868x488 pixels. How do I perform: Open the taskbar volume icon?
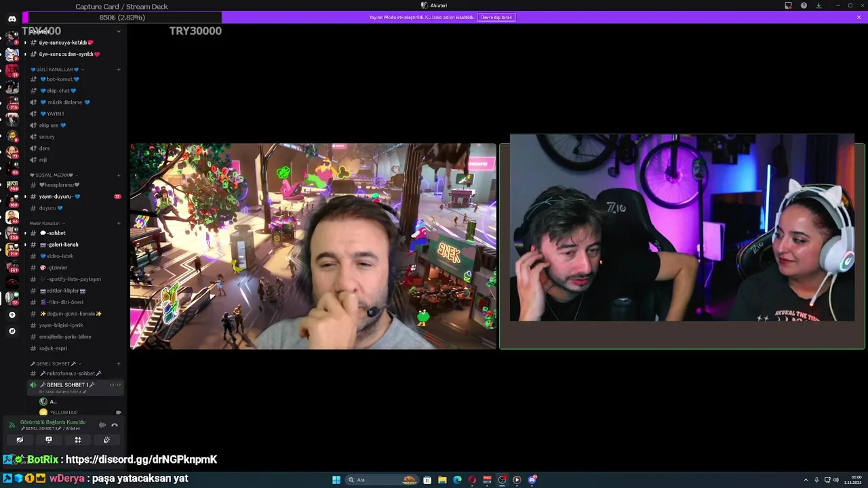click(835, 480)
